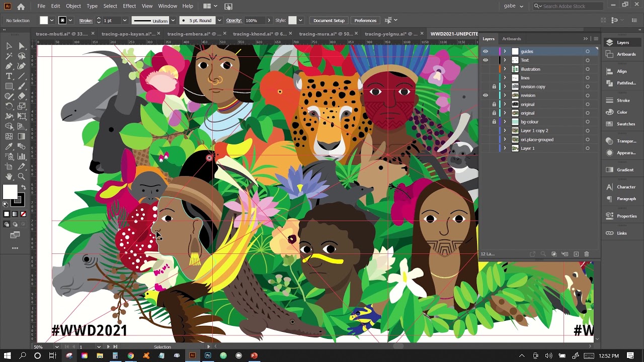Open the 5 pt. Round brush dropdown
Image resolution: width=644 pixels, height=362 pixels.
click(219, 21)
